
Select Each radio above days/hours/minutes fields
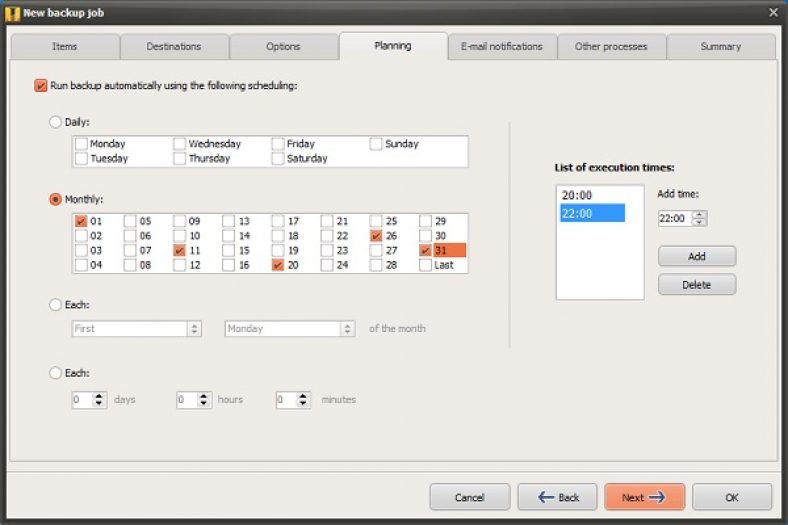coord(55,373)
